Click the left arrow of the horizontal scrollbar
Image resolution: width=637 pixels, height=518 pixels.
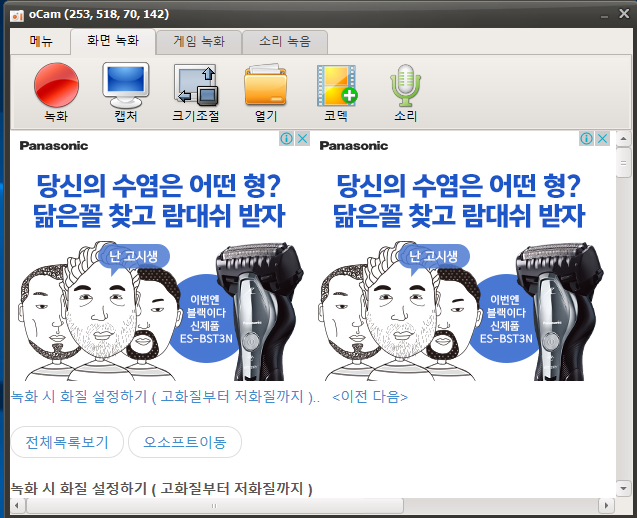pyautogui.click(x=17, y=506)
